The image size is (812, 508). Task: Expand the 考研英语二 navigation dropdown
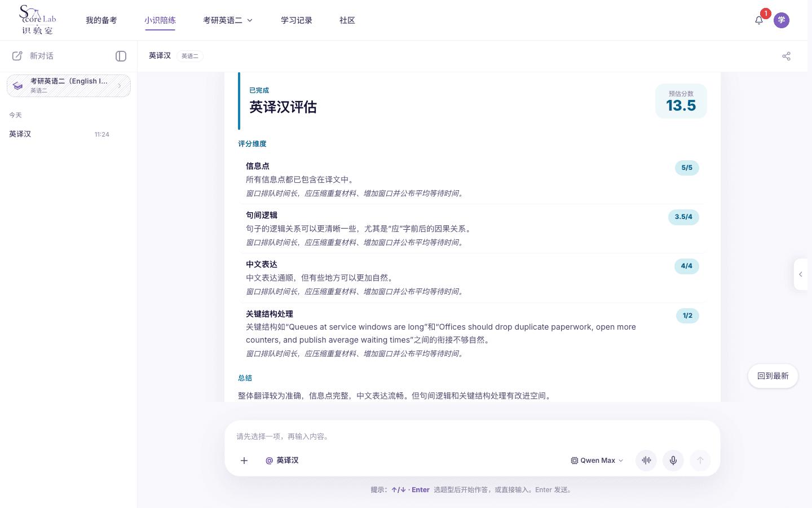click(x=228, y=20)
